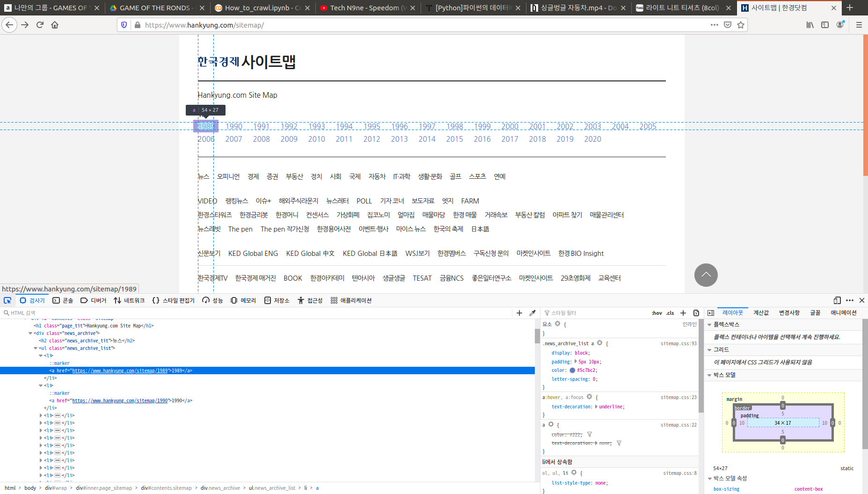868x494 pixels.
Task: Collapse the first li node
Action: pos(41,356)
